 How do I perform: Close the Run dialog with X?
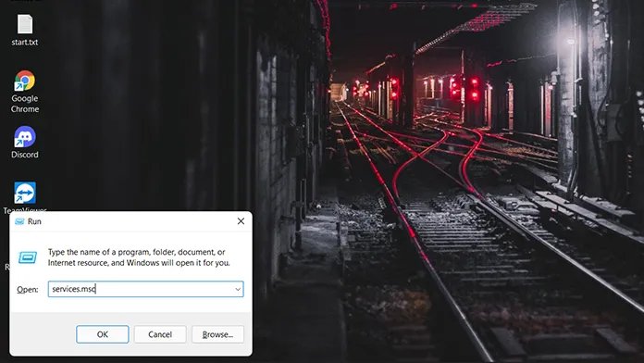[x=241, y=221]
